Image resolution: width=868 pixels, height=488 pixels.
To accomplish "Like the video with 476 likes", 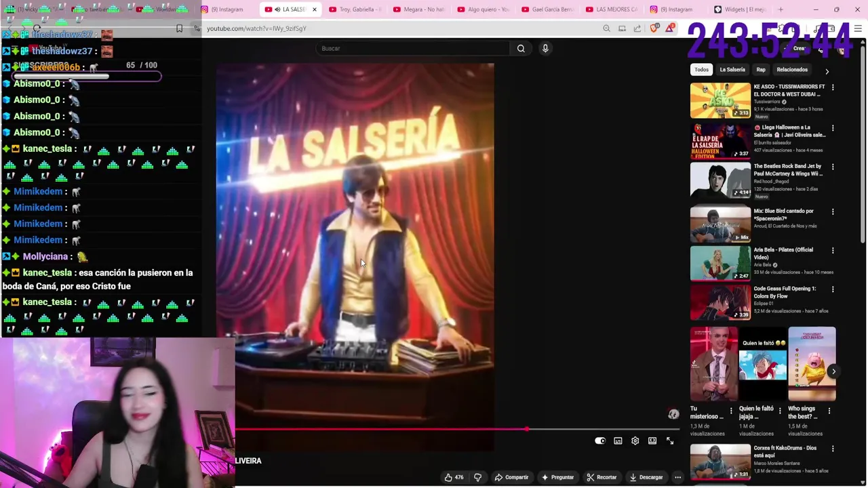I will coord(454,477).
